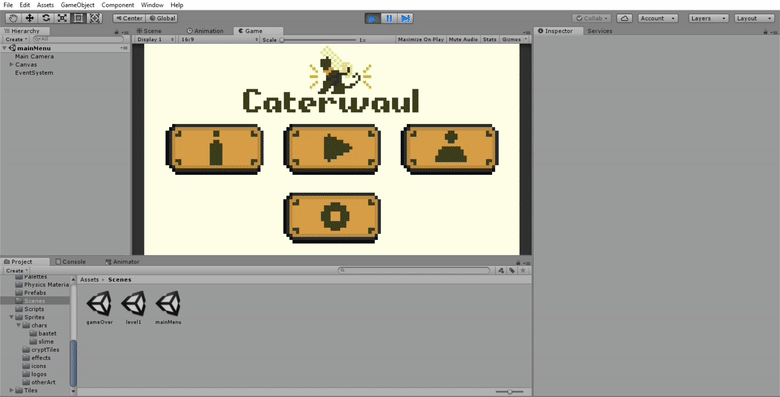
Task: Click the Hierarchy search field
Action: click(x=78, y=39)
